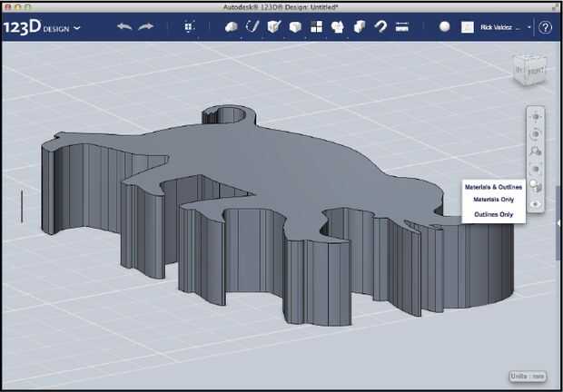Open the Construct tool menu
The image size is (563, 392).
point(274,26)
